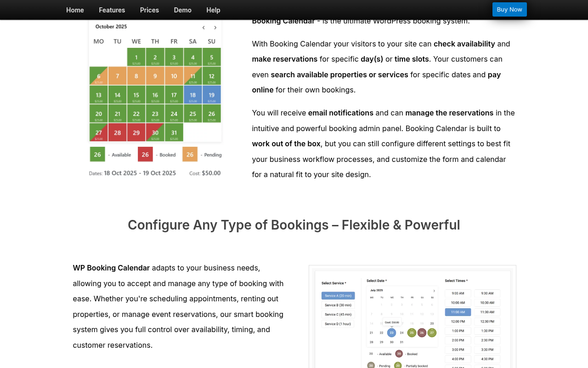The image size is (588, 368).
Task: Click the bold 'work out of the box' text
Action: pyautogui.click(x=286, y=144)
